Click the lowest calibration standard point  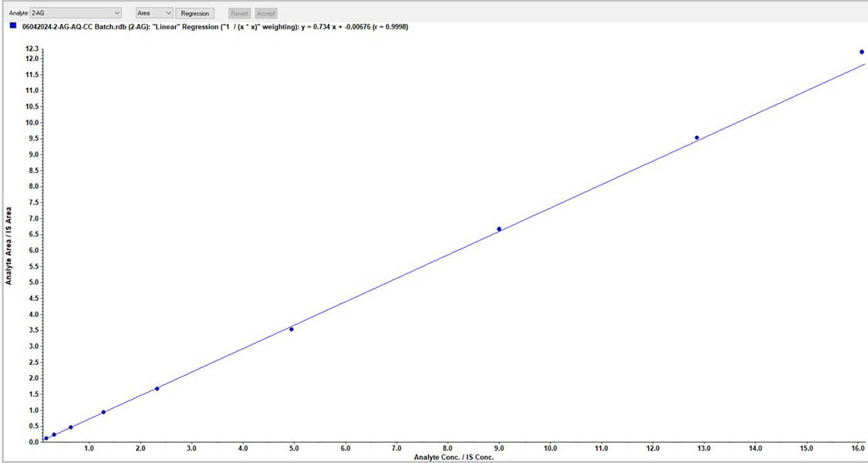coord(45,438)
